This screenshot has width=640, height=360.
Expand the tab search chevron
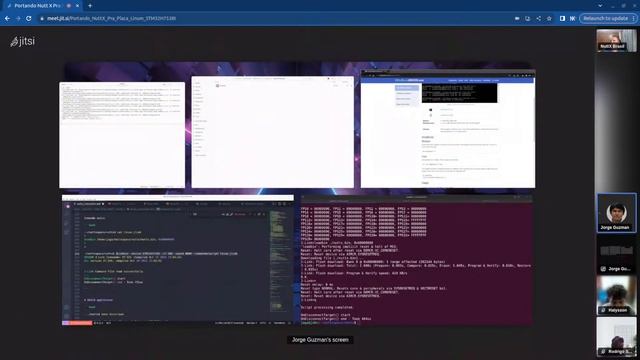coord(600,6)
